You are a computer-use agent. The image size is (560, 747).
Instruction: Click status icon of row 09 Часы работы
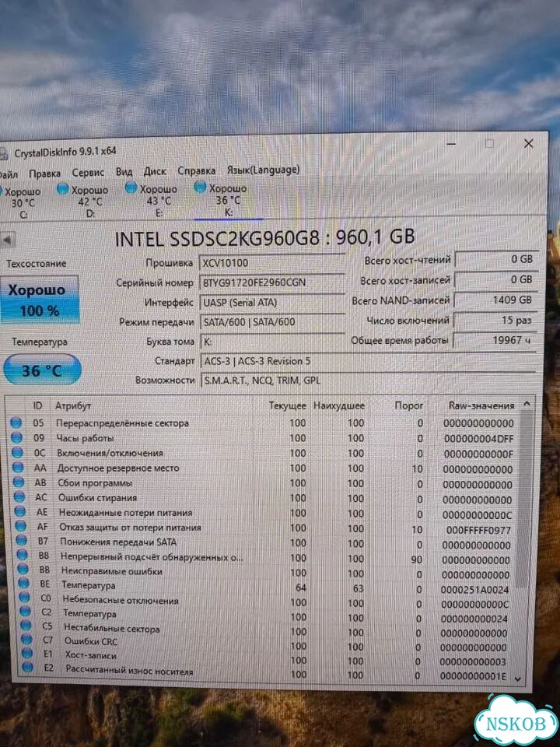point(16,437)
